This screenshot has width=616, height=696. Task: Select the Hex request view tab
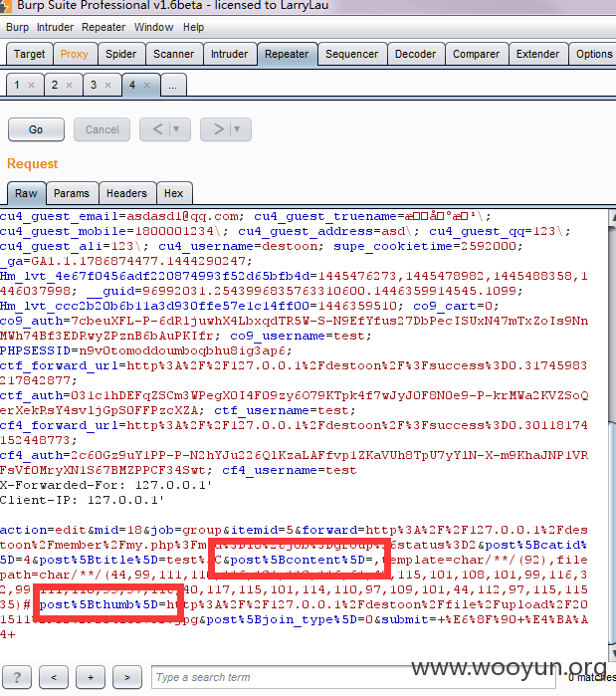[174, 193]
